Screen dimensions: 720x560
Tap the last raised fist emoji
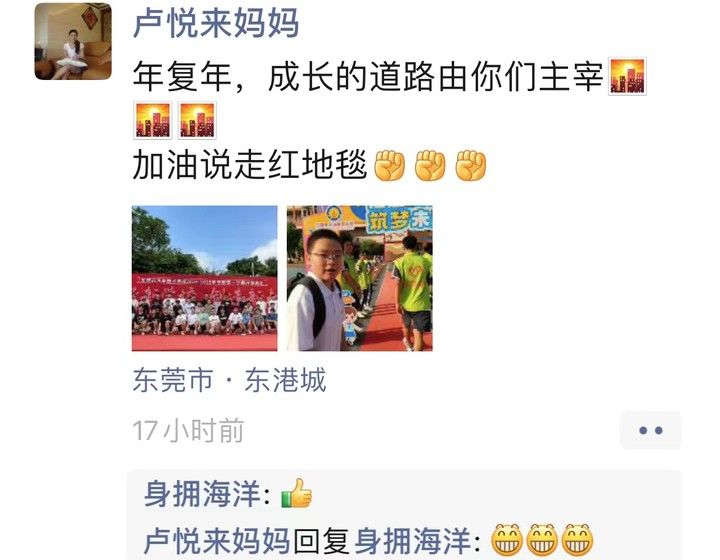[x=470, y=165]
